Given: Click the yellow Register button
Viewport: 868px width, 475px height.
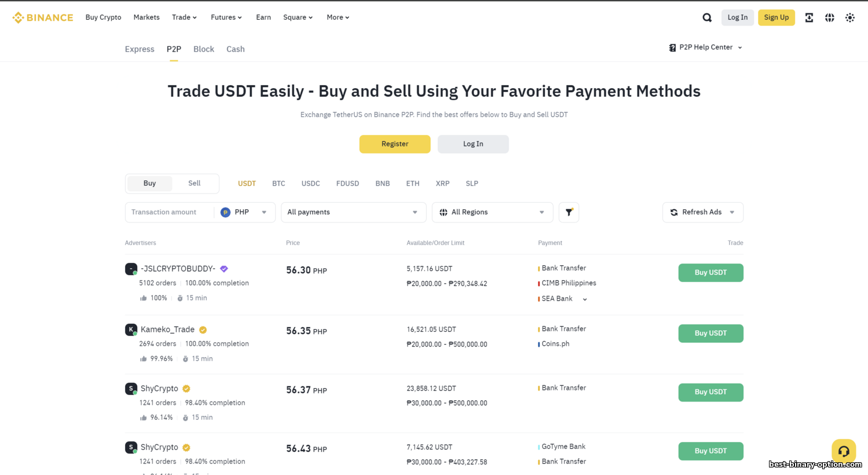Looking at the screenshot, I should [x=395, y=144].
